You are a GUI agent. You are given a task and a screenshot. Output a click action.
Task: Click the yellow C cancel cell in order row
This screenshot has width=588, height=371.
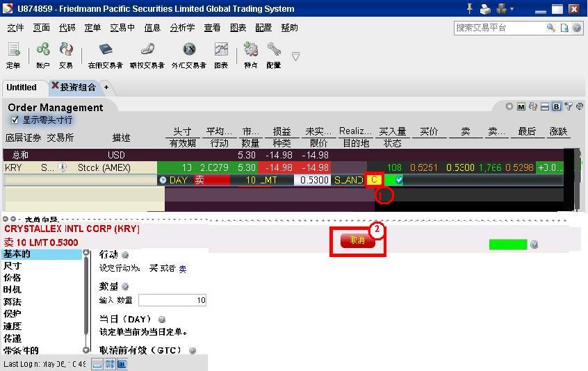pos(375,180)
